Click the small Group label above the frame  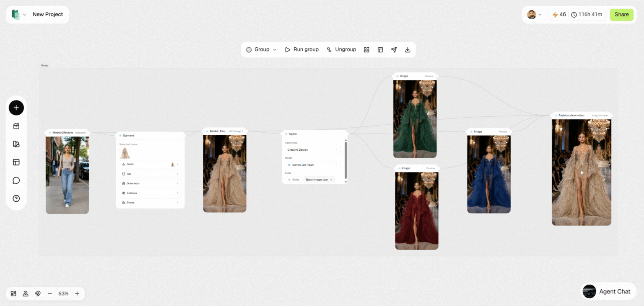[x=44, y=65]
